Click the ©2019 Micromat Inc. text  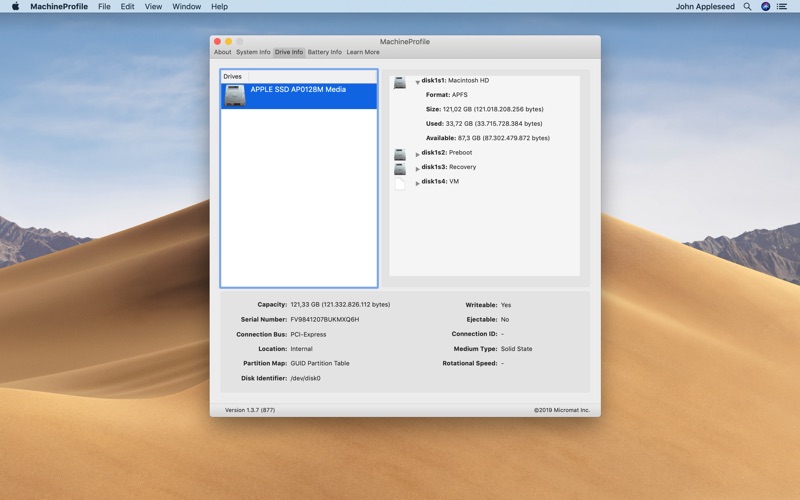[x=562, y=410]
